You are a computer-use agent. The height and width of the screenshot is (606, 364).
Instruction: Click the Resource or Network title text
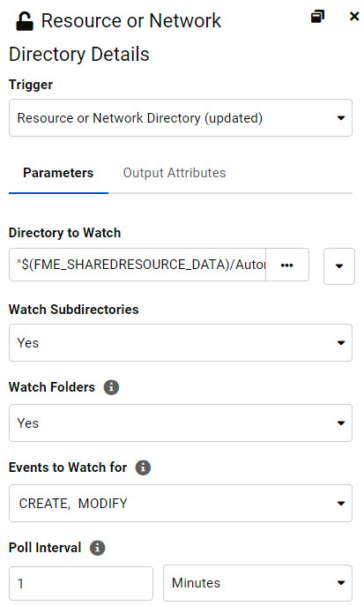point(130,21)
